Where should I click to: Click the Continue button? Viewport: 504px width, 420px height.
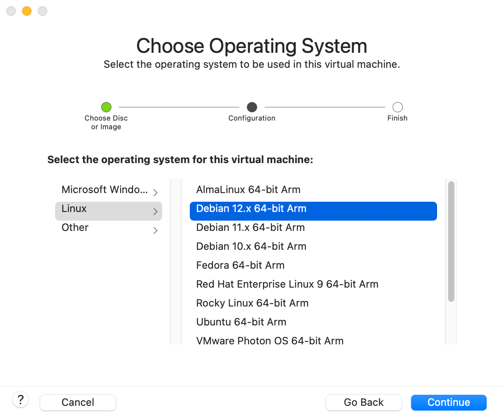(448, 402)
